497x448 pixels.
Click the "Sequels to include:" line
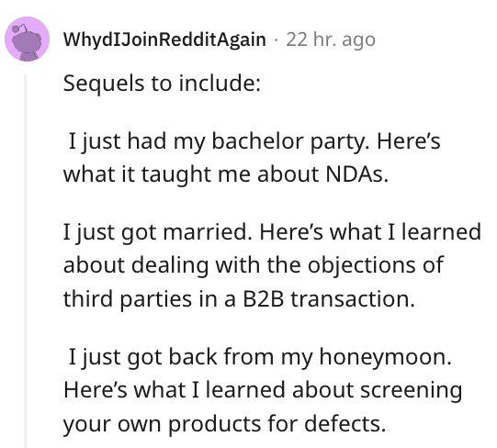pos(162,83)
